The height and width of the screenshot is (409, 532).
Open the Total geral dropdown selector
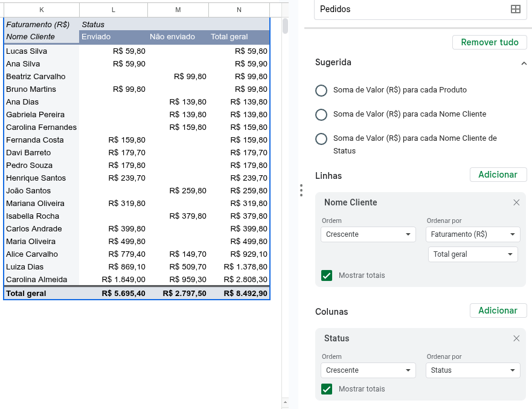(x=473, y=254)
